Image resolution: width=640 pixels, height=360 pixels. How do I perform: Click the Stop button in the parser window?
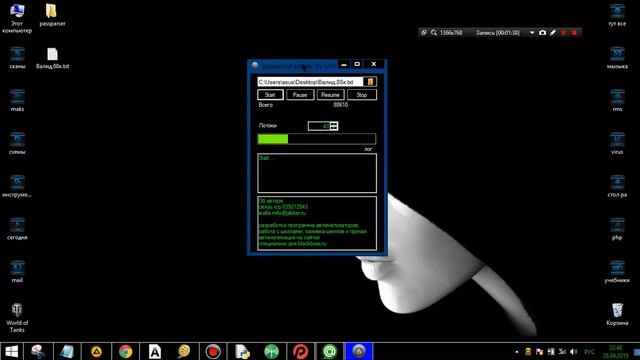click(362, 95)
